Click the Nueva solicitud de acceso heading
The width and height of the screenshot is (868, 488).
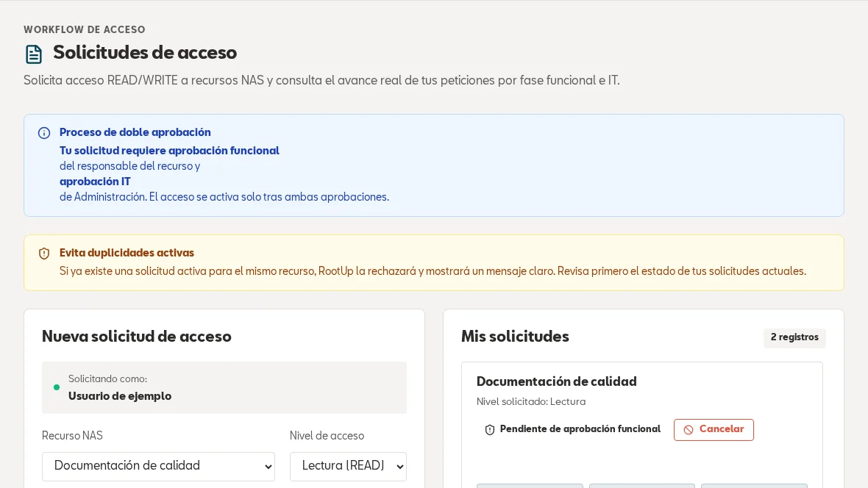pos(137,337)
